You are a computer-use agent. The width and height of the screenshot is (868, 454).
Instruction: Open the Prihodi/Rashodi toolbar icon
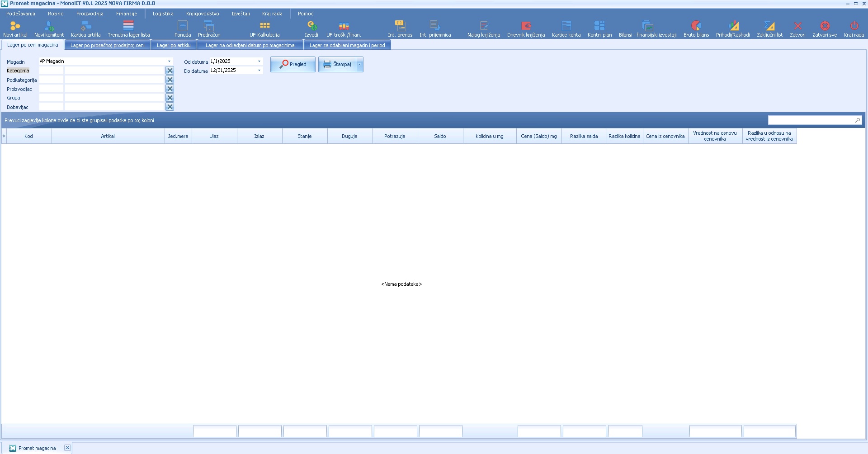(733, 29)
